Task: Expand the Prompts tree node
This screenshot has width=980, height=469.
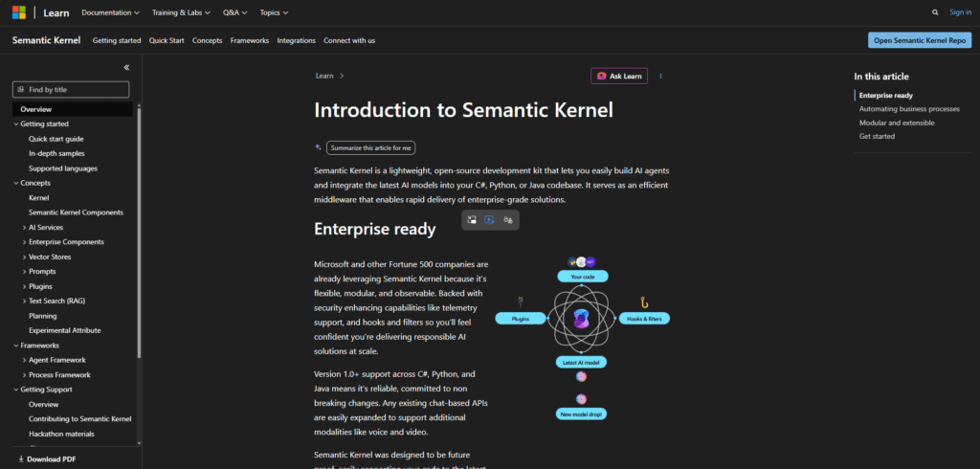Action: click(x=24, y=272)
